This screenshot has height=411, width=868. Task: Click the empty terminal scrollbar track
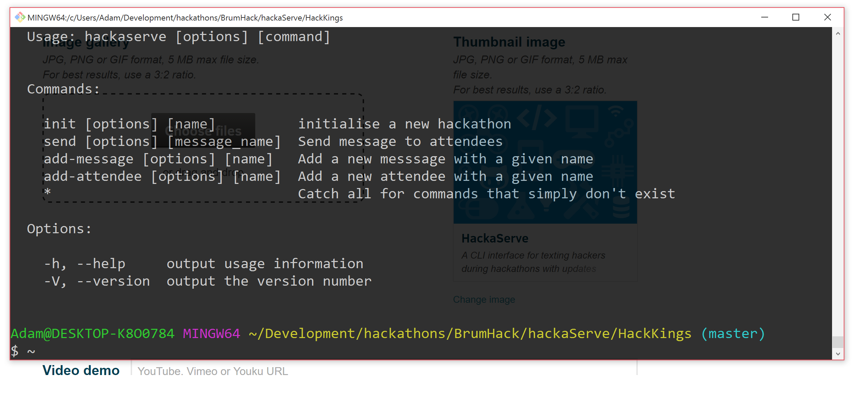pos(838,185)
